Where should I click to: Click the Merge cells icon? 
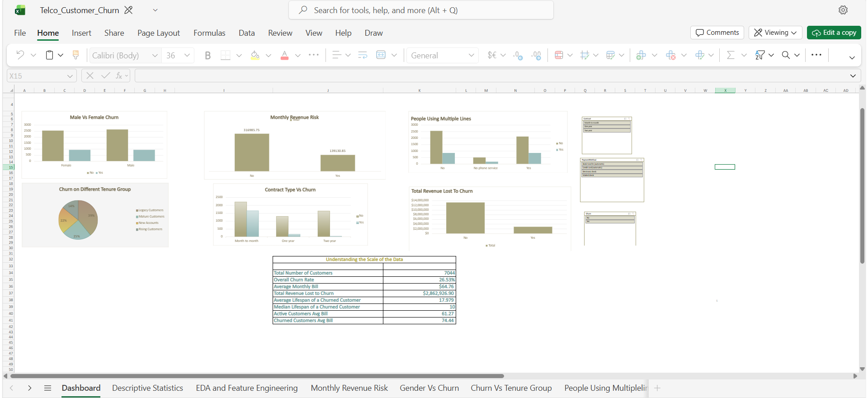tap(381, 55)
